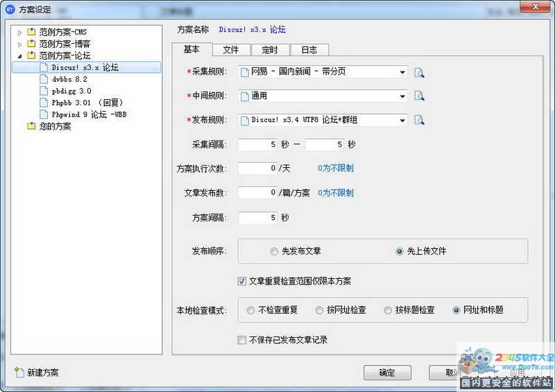Select the 先上传文件 radio button
Image resolution: width=555 pixels, height=392 pixels.
[400, 251]
